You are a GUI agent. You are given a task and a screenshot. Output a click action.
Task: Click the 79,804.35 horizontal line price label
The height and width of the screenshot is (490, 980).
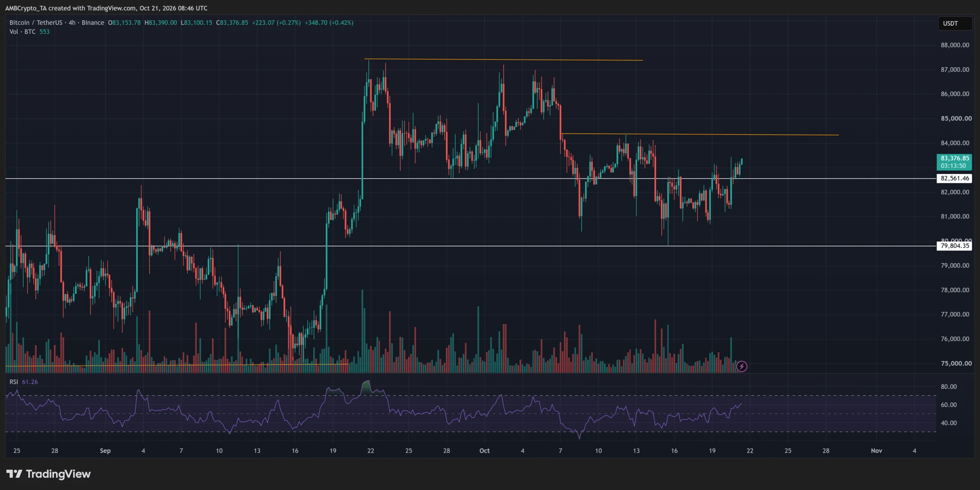[955, 246]
